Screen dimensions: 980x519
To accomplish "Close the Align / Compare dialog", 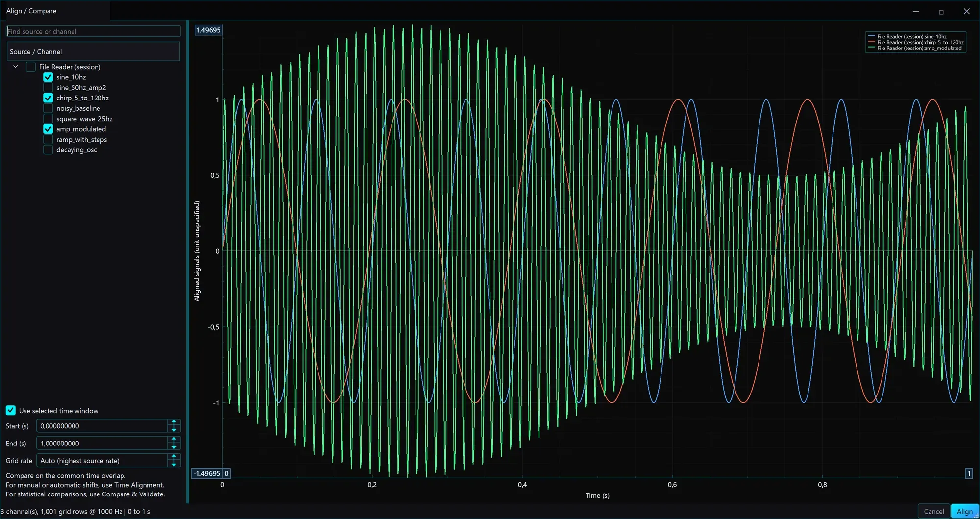I will (x=967, y=11).
